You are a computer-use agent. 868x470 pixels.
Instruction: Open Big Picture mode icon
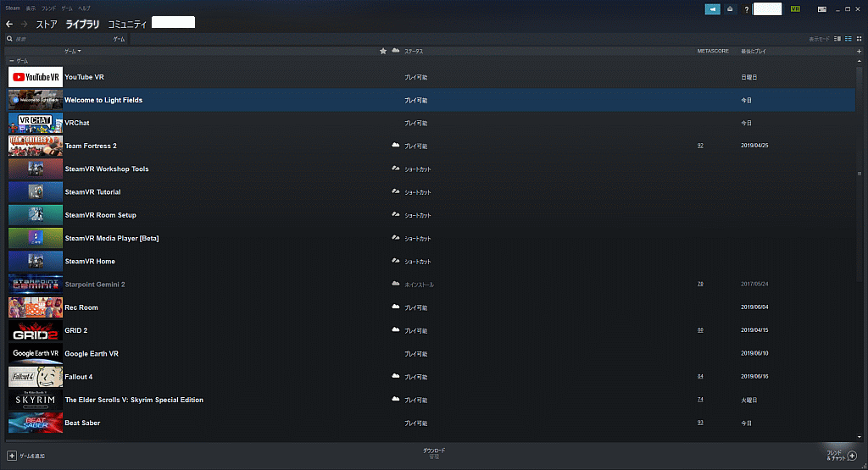(x=822, y=8)
